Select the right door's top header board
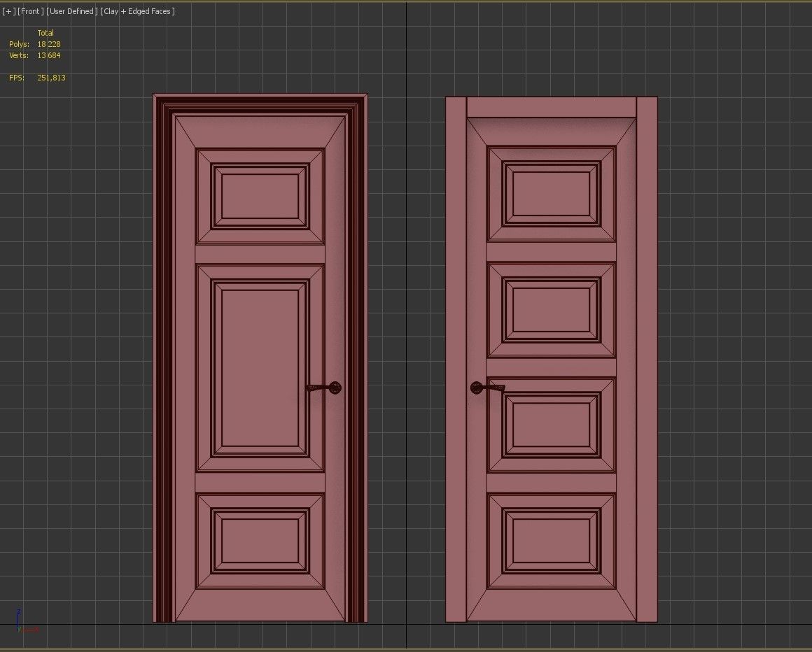This screenshot has height=652, width=812. pos(552,107)
